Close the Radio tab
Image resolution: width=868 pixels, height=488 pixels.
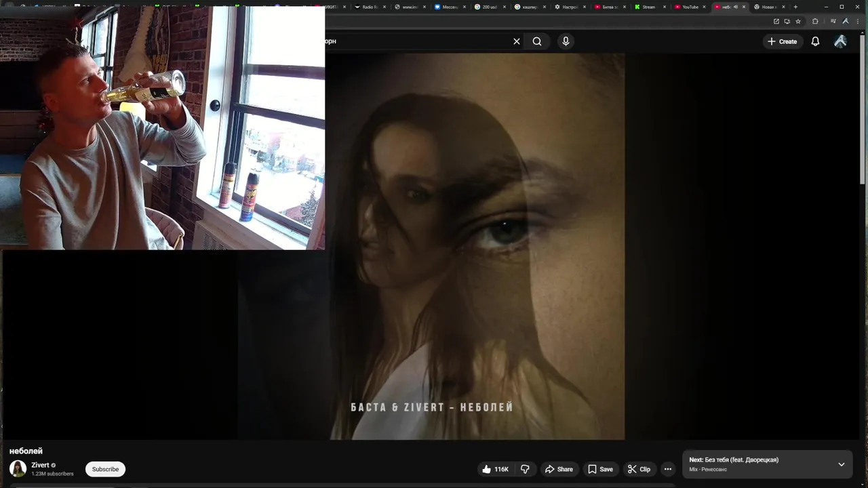click(x=384, y=7)
